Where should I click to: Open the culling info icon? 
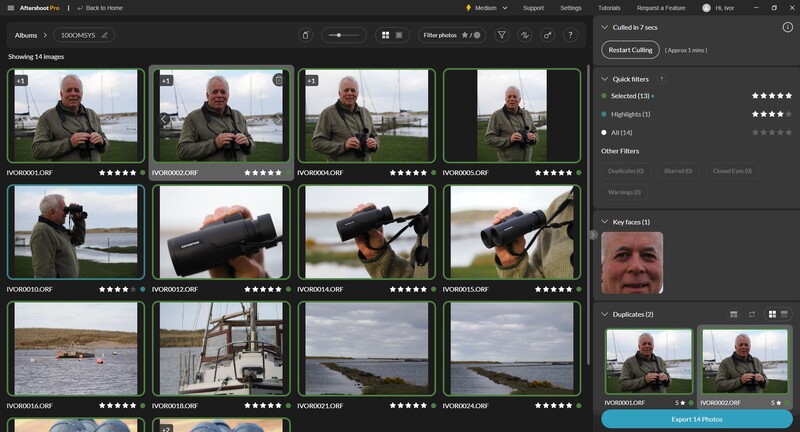[787, 28]
